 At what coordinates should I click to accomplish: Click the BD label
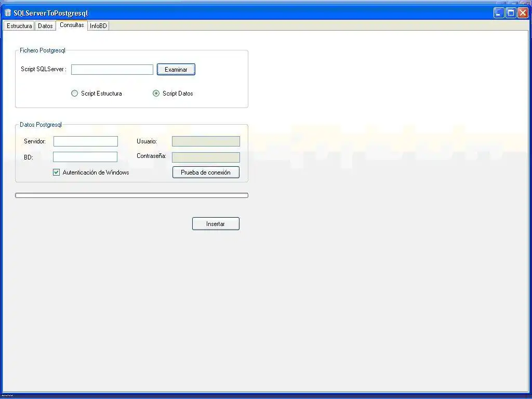[x=29, y=157]
